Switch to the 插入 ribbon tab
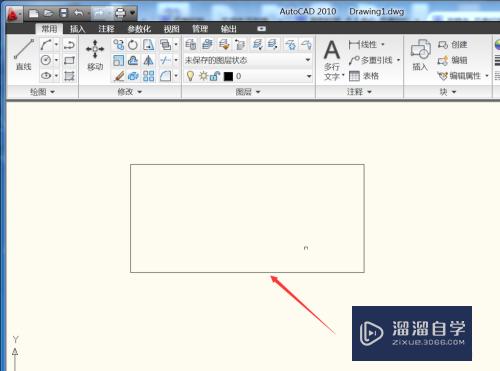This screenshot has width=500, height=371. (x=77, y=29)
